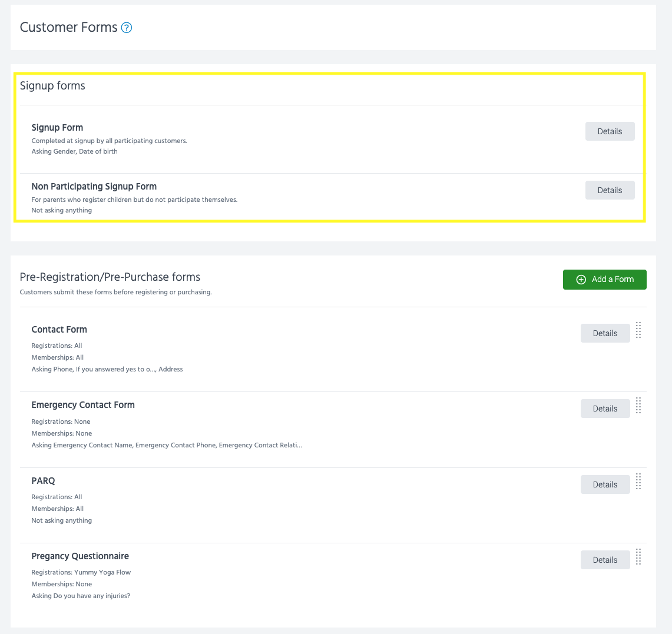The height and width of the screenshot is (634, 672).
Task: Open PARQ form Details
Action: (605, 484)
